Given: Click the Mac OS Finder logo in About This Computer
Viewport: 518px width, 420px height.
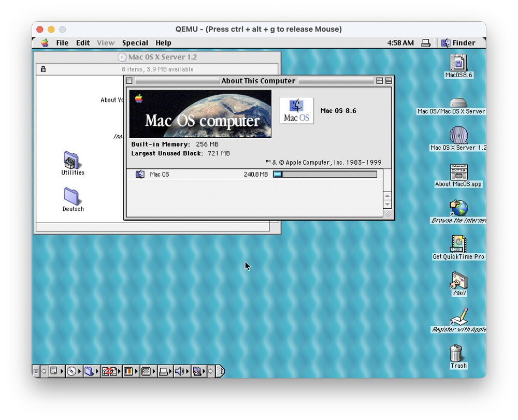Looking at the screenshot, I should [297, 111].
